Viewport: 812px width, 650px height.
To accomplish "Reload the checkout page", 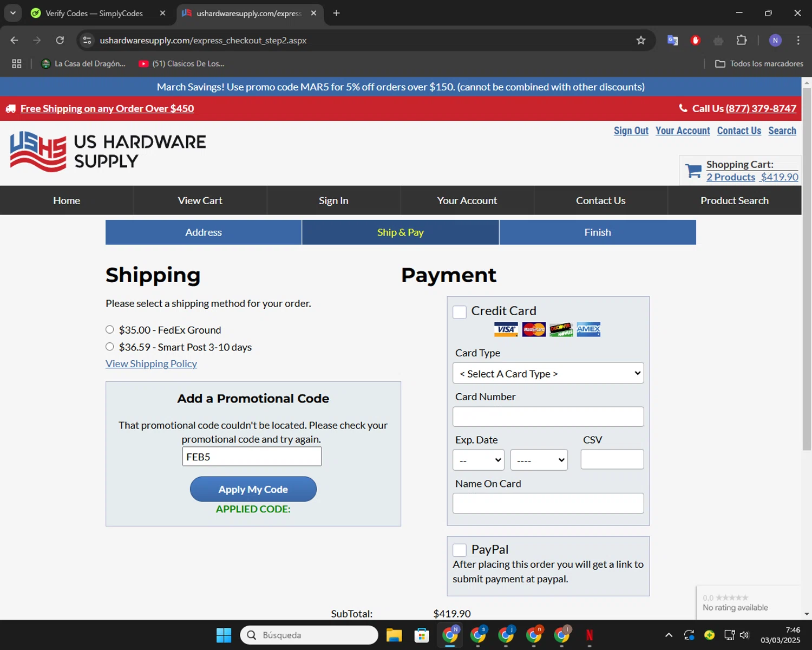I will pyautogui.click(x=60, y=40).
